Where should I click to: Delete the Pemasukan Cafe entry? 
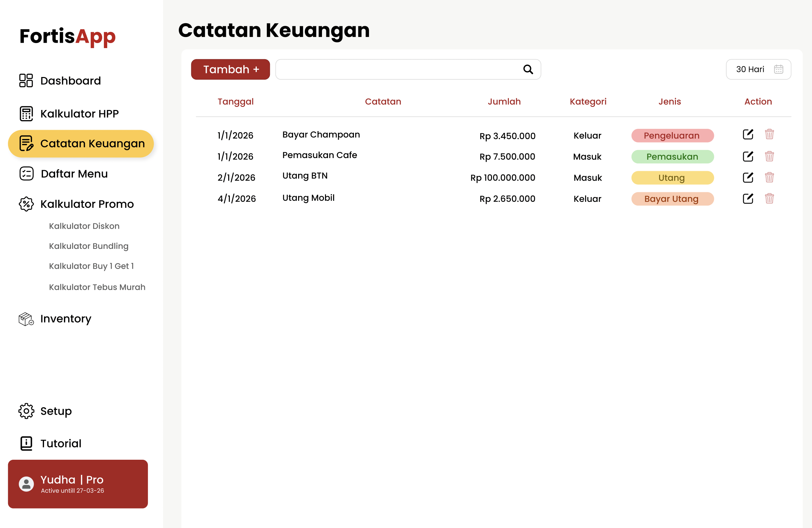click(769, 156)
